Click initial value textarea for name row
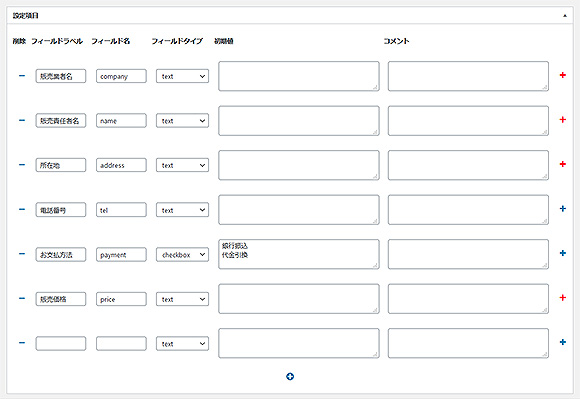The height and width of the screenshot is (399, 580). [299, 121]
